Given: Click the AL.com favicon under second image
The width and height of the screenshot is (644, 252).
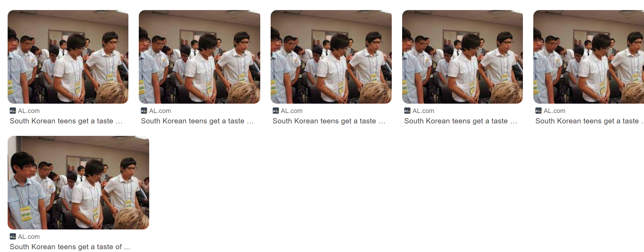Looking at the screenshot, I should pyautogui.click(x=144, y=111).
